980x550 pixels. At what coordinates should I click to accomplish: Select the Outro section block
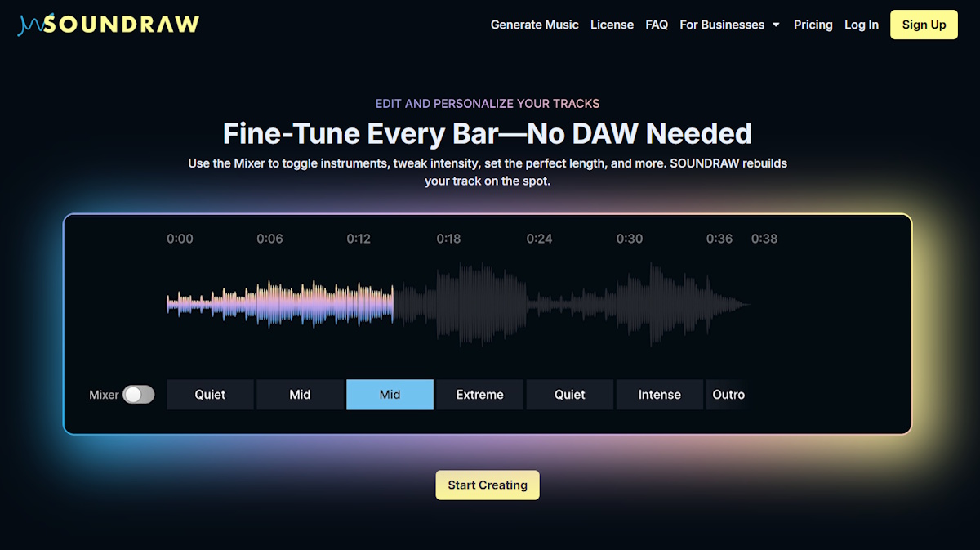coord(727,395)
